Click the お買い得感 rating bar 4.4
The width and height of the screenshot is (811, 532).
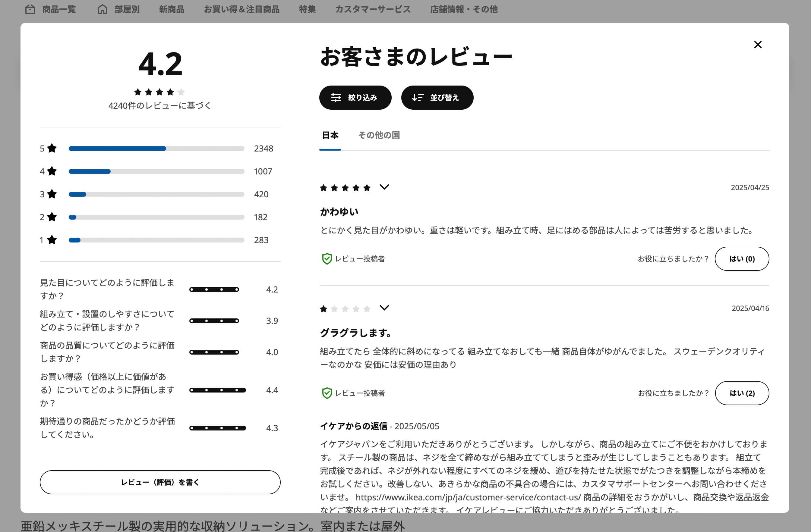click(217, 390)
